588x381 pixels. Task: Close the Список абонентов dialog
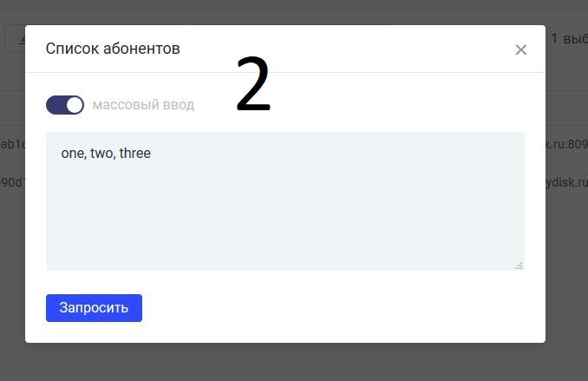click(520, 49)
